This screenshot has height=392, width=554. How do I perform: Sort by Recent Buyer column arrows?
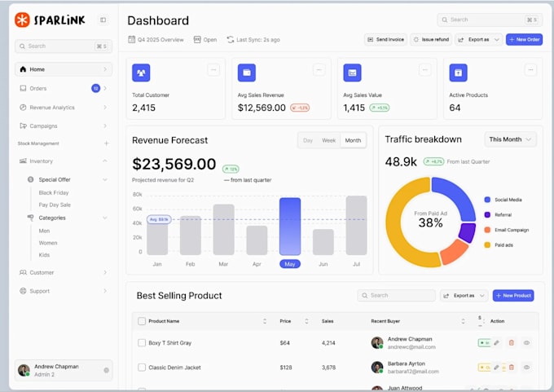tap(463, 321)
